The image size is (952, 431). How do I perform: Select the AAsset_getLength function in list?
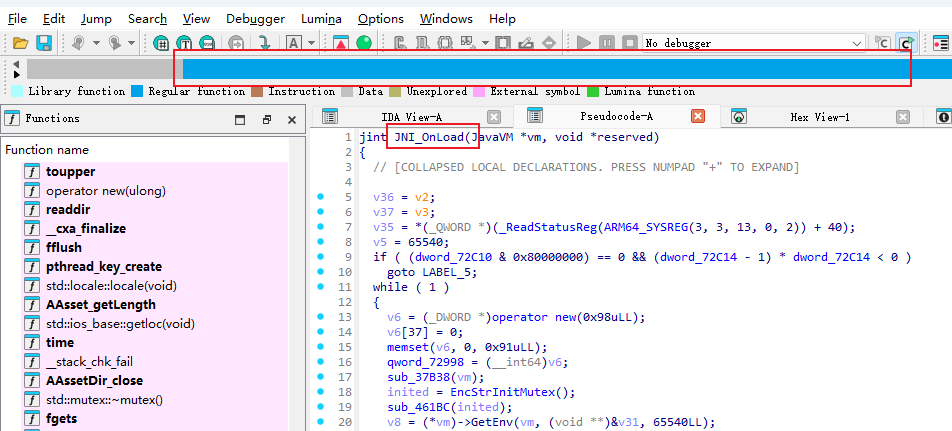100,304
